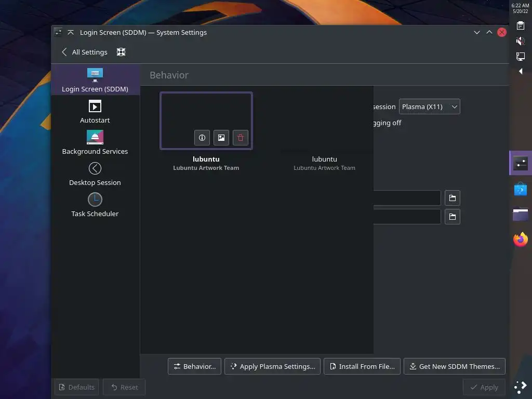
Task: Click the display/network tray icon
Action: point(521,56)
